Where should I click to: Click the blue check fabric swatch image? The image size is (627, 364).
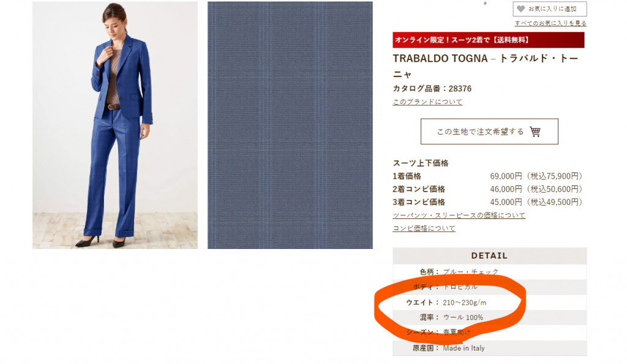click(290, 125)
